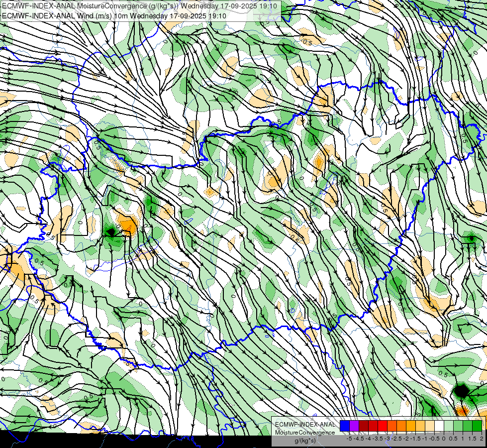Click the '1.5' tick label on the legend scale

tap(473, 439)
